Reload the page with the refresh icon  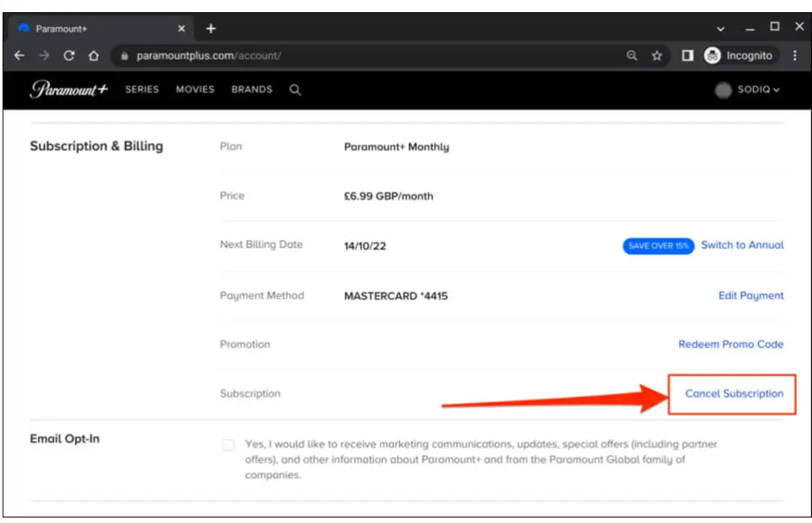coord(69,55)
